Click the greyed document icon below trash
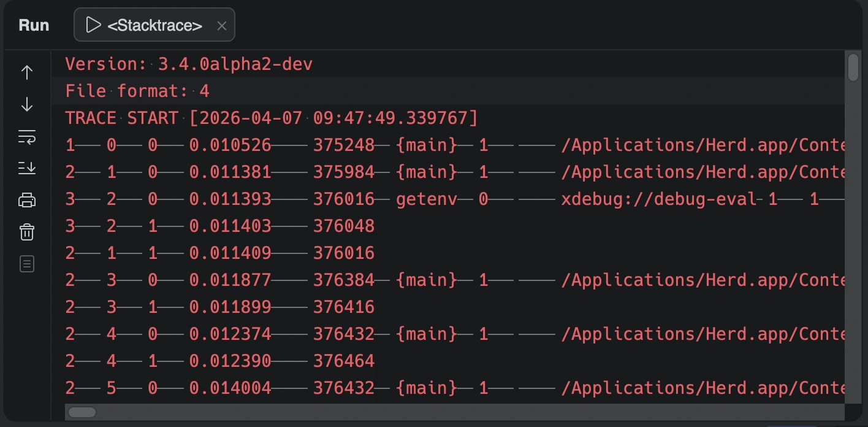This screenshot has width=868, height=427. (27, 264)
